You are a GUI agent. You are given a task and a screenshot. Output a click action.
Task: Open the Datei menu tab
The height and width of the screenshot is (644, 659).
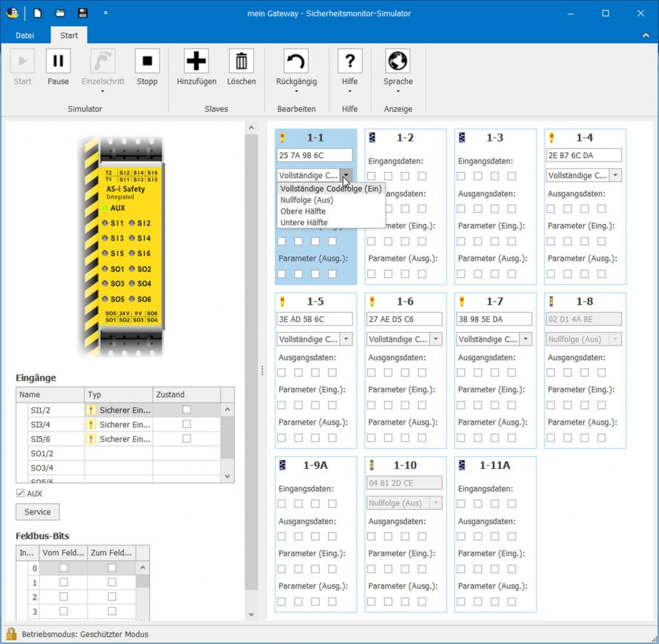pos(24,35)
